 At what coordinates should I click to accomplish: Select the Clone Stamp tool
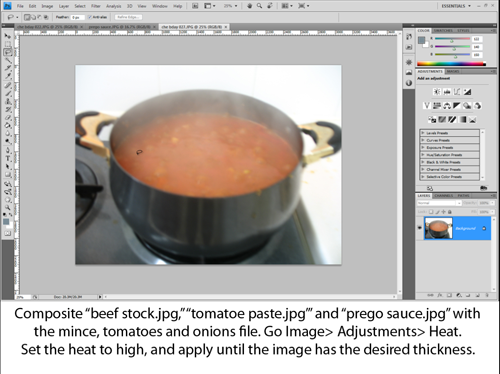(7, 102)
